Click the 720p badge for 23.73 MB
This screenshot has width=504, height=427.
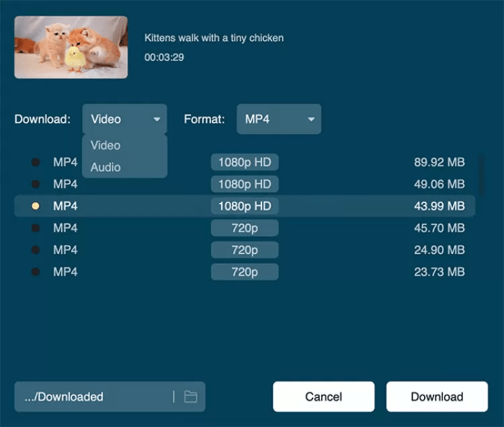245,272
